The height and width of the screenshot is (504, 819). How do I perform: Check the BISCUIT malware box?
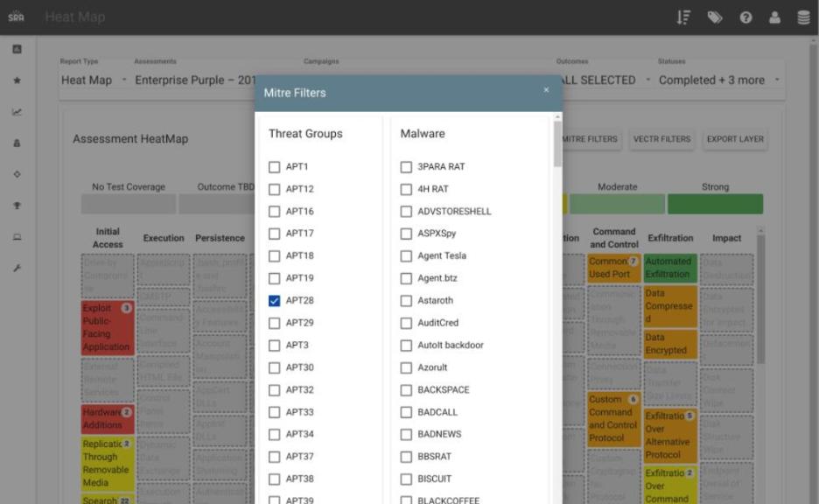[406, 479]
